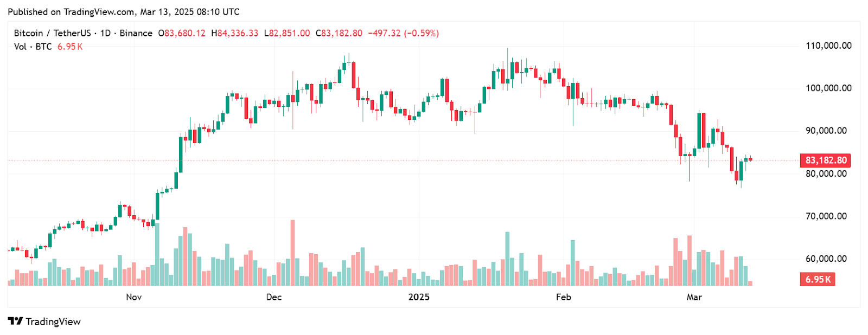Click the tallest December volume bar
Viewport: 868px width, 335px height.
pos(293,253)
